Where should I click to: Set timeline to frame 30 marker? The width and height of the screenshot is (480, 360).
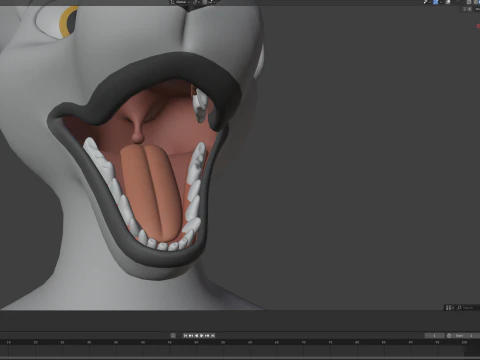tap(89, 342)
